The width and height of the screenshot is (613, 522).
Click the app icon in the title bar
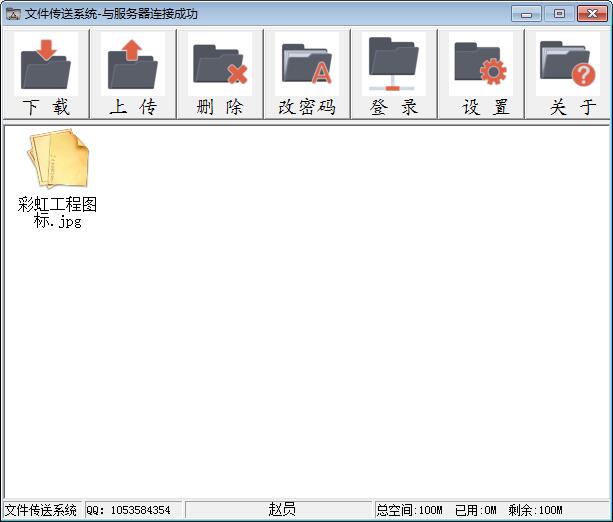(13, 14)
